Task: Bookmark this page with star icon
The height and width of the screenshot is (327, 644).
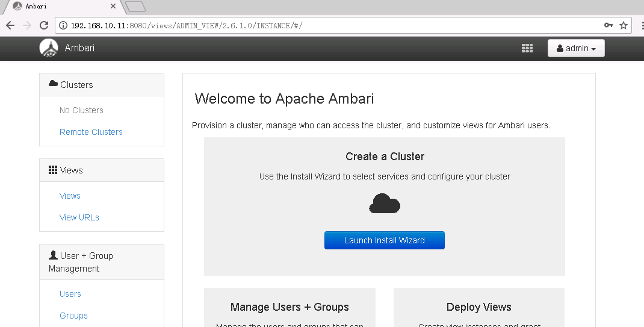Action: [x=624, y=25]
